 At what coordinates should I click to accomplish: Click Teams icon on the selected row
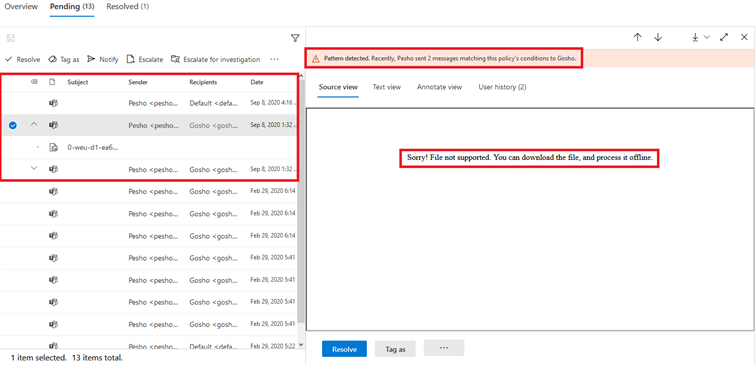tap(53, 125)
